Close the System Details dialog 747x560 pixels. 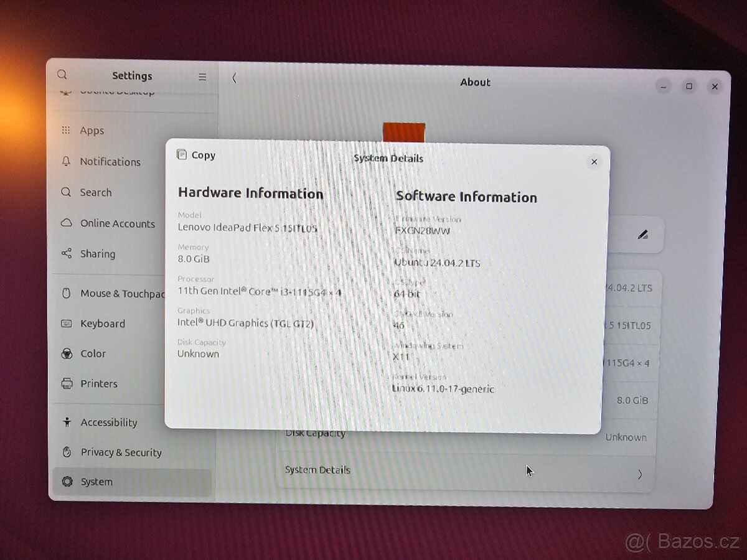point(594,161)
